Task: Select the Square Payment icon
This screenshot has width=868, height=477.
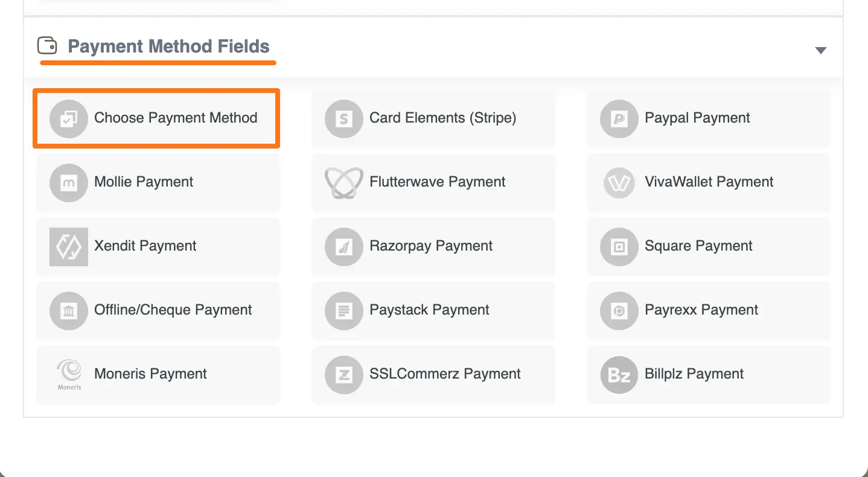Action: click(x=619, y=246)
